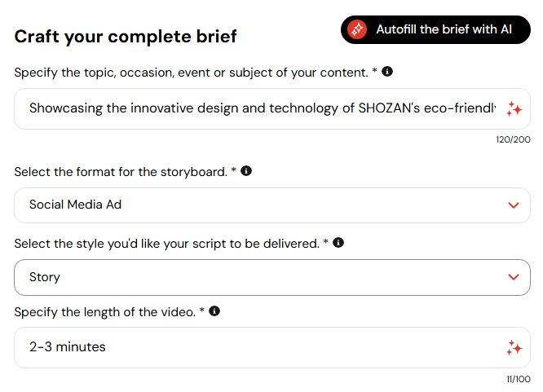Open the Social Media Ad format dropdown
Screen dimensions: 543x392
[261, 205]
